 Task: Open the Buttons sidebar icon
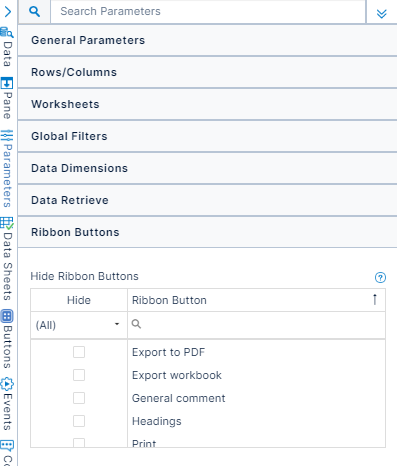tap(7, 316)
